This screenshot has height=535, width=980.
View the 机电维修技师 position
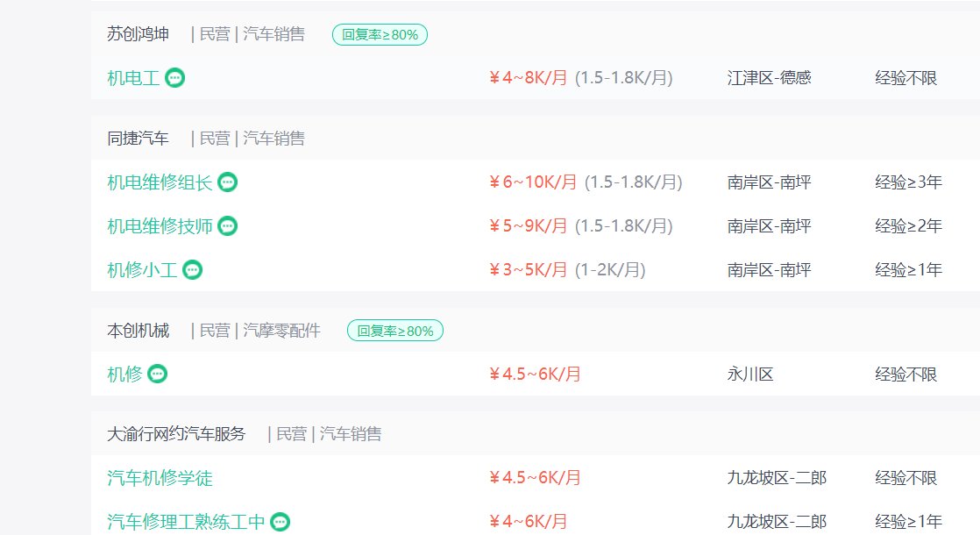click(x=160, y=226)
